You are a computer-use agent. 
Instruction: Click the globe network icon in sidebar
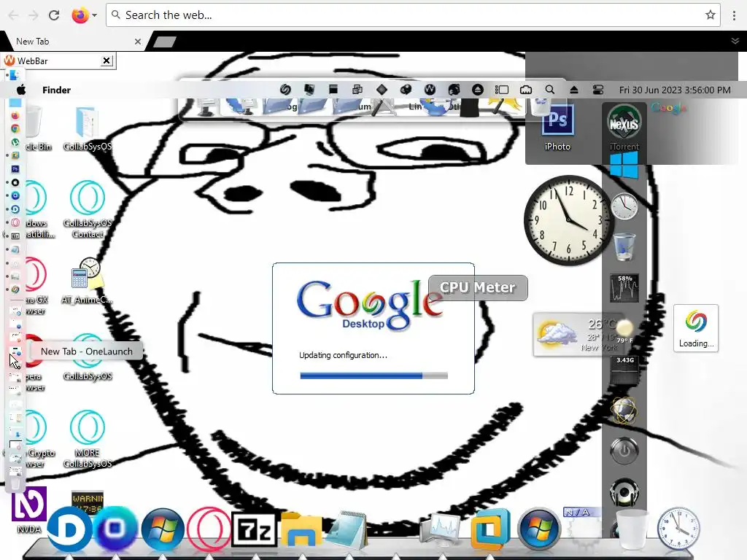(x=624, y=410)
